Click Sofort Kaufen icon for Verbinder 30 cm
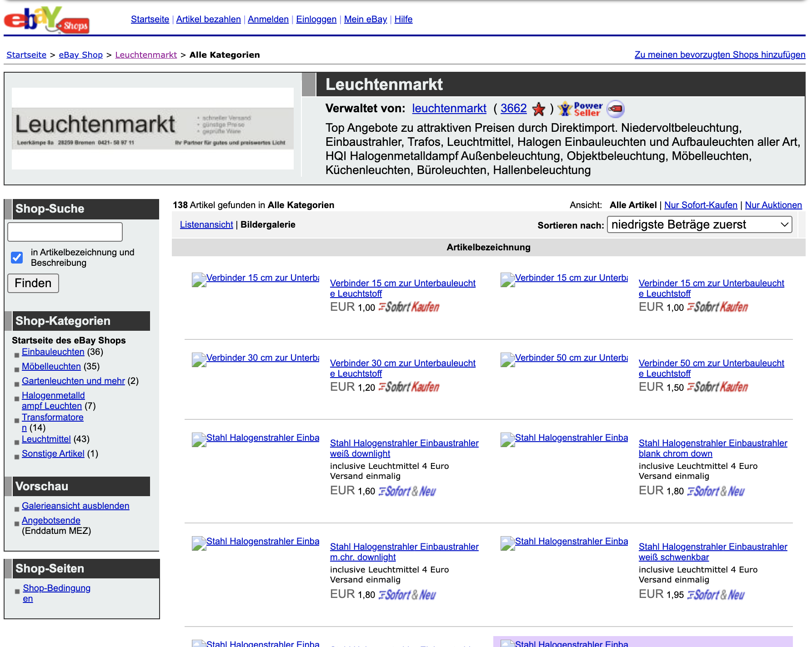The width and height of the screenshot is (812, 647). (409, 387)
